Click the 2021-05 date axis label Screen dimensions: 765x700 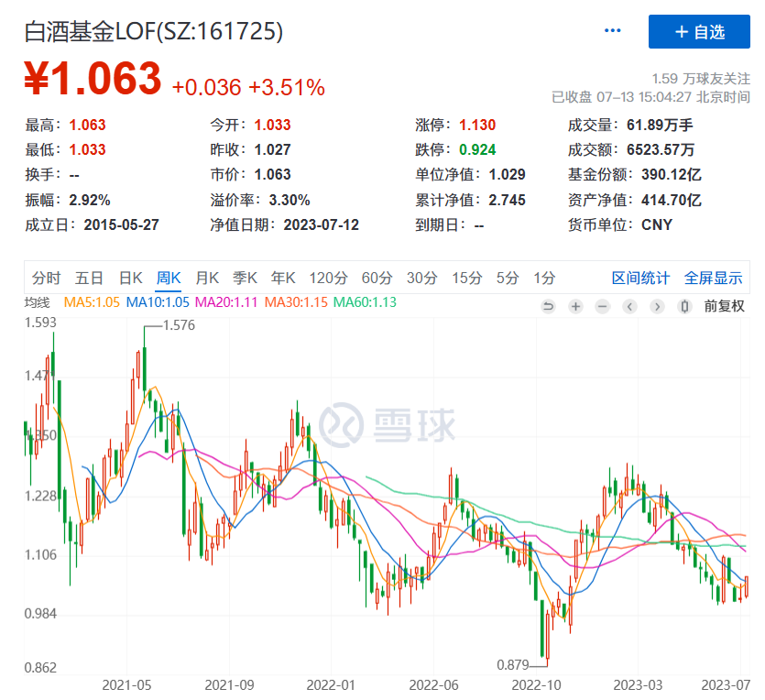tap(126, 685)
